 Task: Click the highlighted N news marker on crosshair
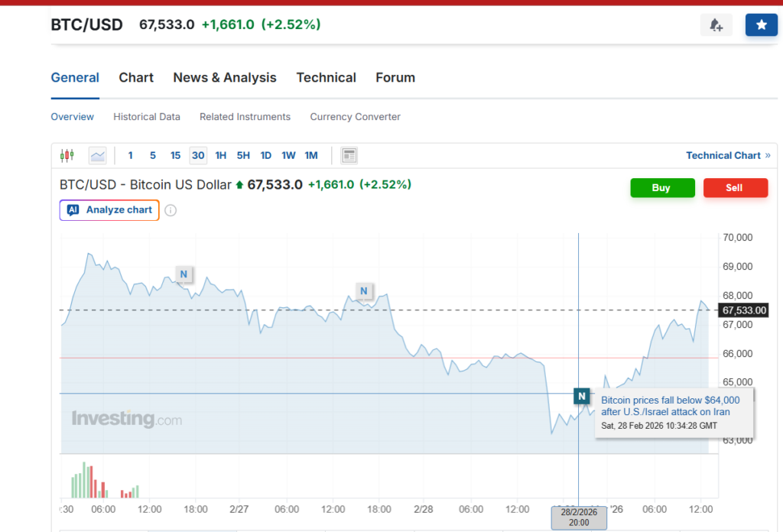(x=582, y=396)
